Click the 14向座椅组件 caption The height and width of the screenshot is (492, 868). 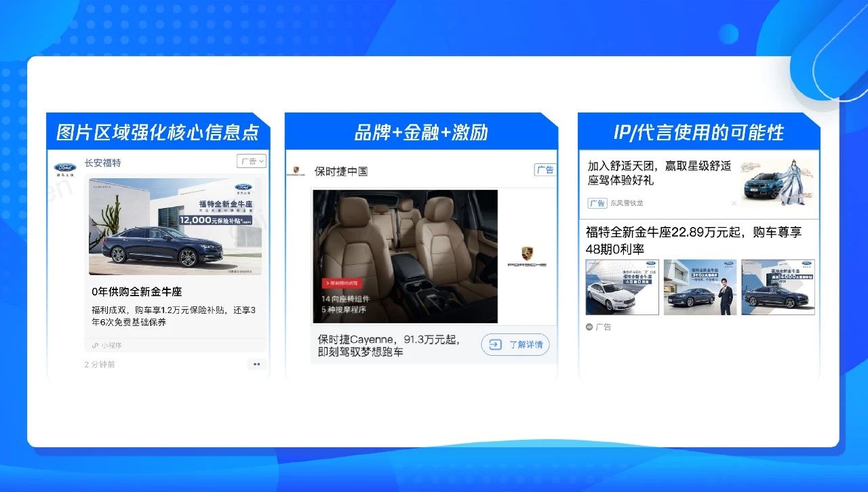[344, 299]
